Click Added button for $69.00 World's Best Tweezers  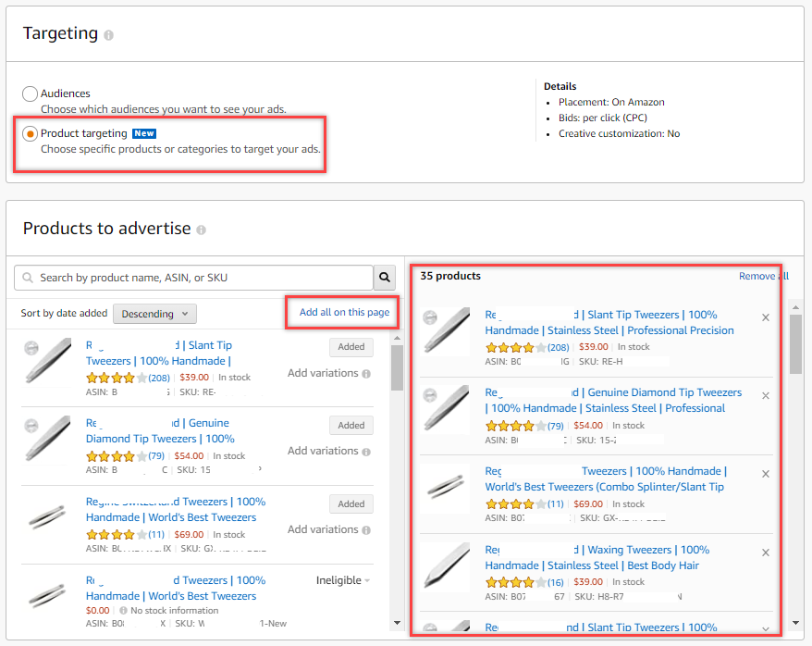click(351, 504)
